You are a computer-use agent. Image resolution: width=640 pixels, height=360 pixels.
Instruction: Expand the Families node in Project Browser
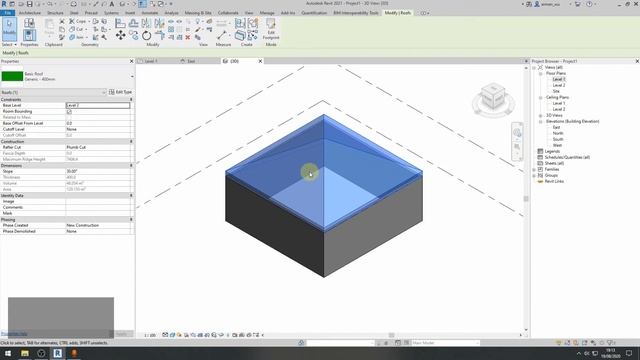pos(534,169)
